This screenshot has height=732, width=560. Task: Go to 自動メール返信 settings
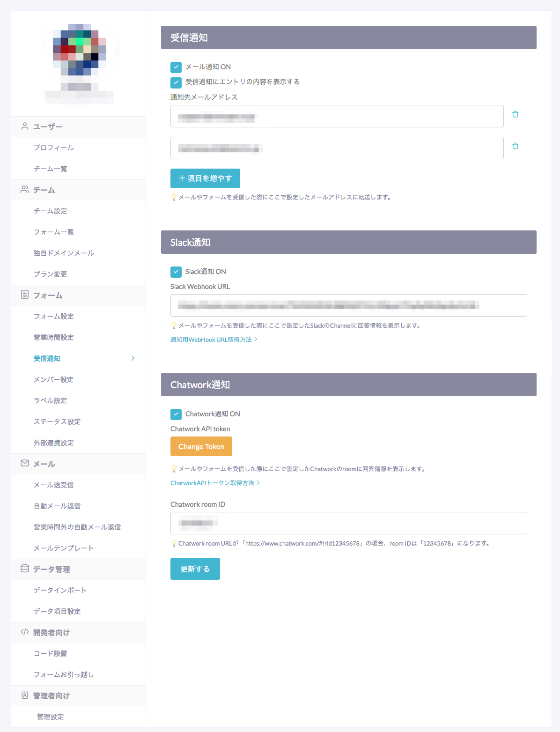coord(57,506)
